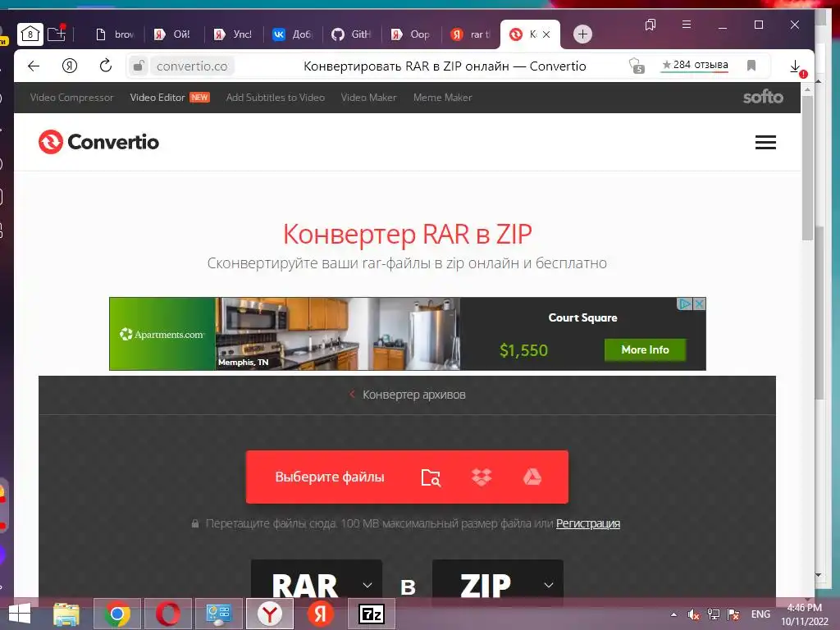Viewport: 840px width, 630px height.
Task: Open the Yandex home Я icon
Action: (70, 66)
